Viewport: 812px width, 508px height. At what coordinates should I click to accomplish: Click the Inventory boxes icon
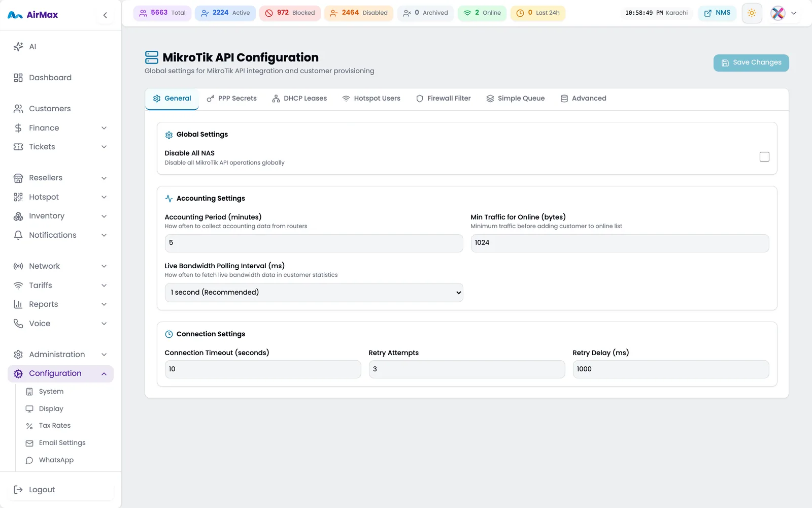point(18,216)
